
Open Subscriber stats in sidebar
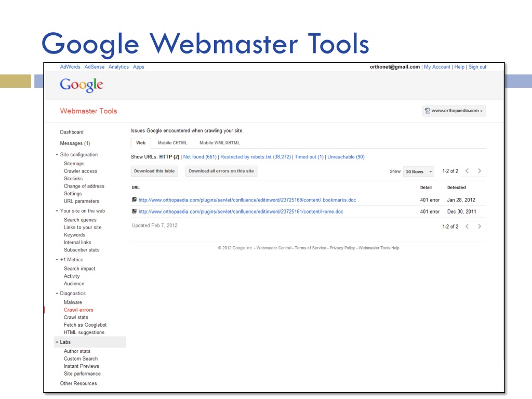82,250
